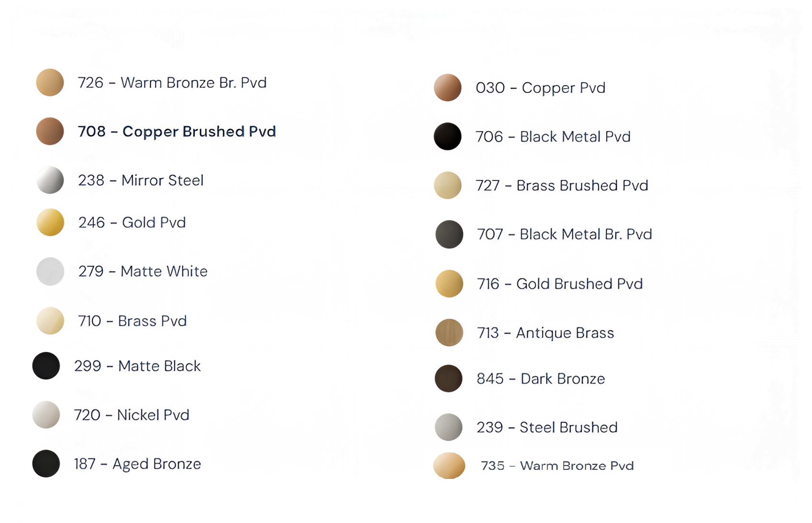Click the 713 Antique Brass text label
The height and width of the screenshot is (523, 812).
click(545, 333)
